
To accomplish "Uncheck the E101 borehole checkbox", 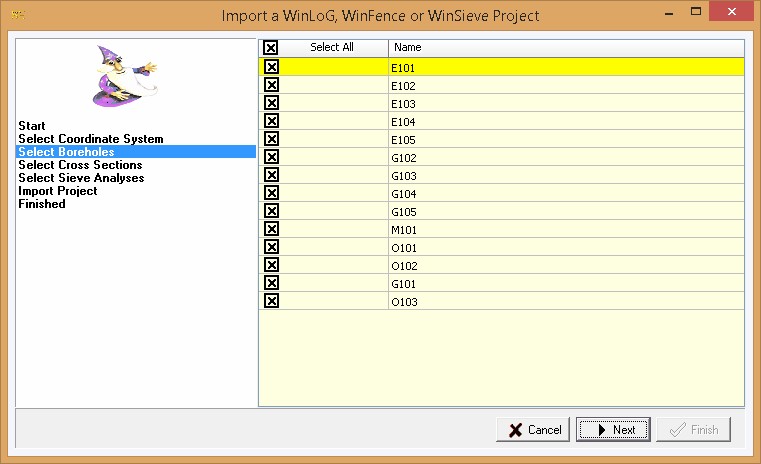I will (271, 67).
